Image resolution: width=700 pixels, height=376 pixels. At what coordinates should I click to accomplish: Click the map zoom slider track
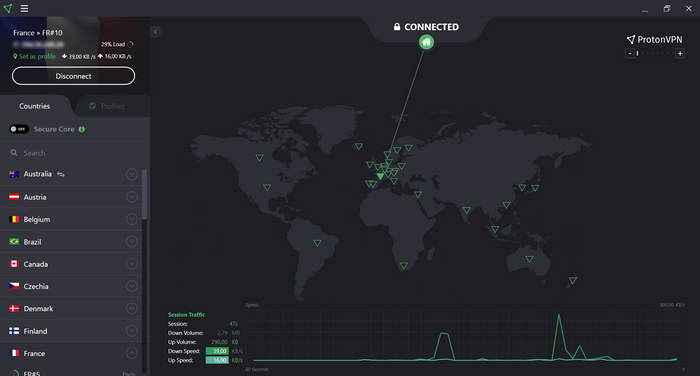pyautogui.click(x=654, y=54)
